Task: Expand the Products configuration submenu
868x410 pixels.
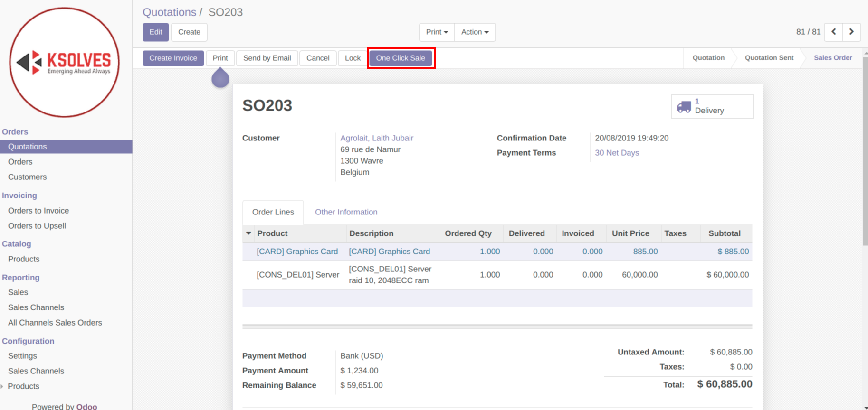Action: [23, 386]
